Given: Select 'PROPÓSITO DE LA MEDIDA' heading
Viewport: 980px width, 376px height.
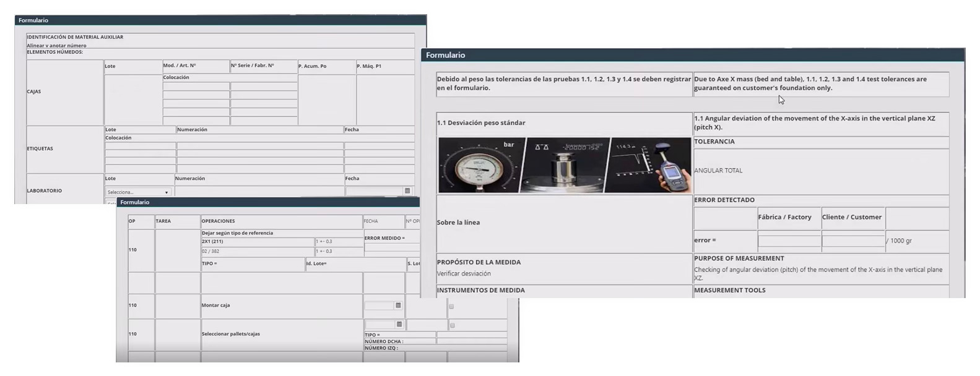Looking at the screenshot, I should point(479,262).
